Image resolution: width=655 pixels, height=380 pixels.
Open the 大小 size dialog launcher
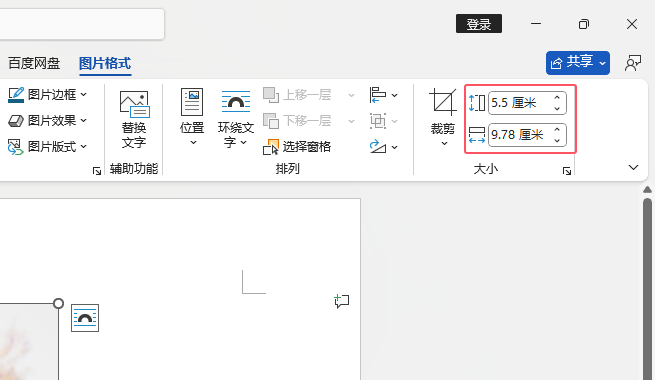[x=567, y=171]
